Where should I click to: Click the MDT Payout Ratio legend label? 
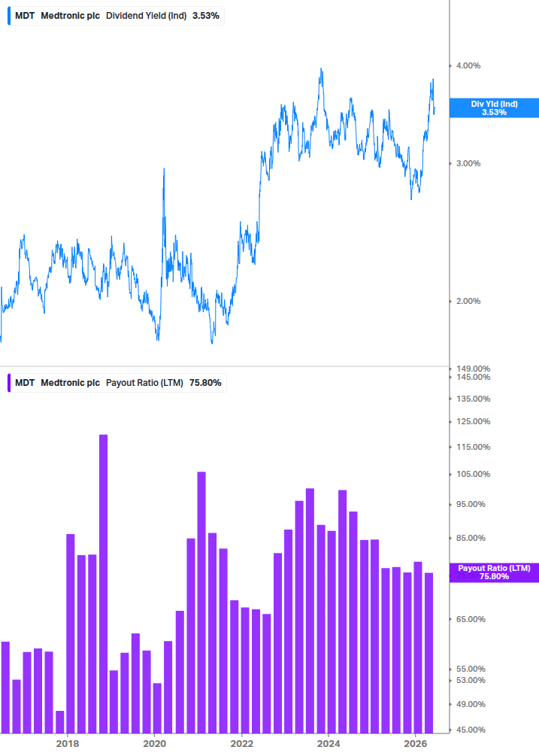point(117,383)
